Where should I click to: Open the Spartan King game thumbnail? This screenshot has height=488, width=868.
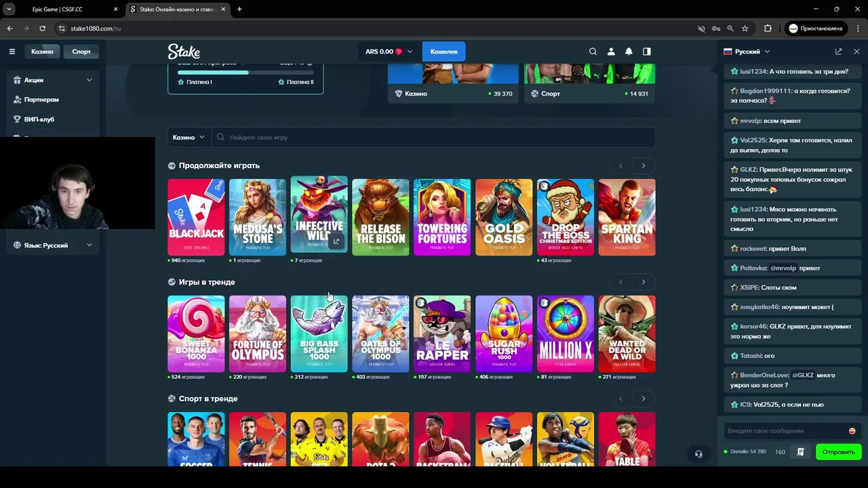[x=627, y=217]
